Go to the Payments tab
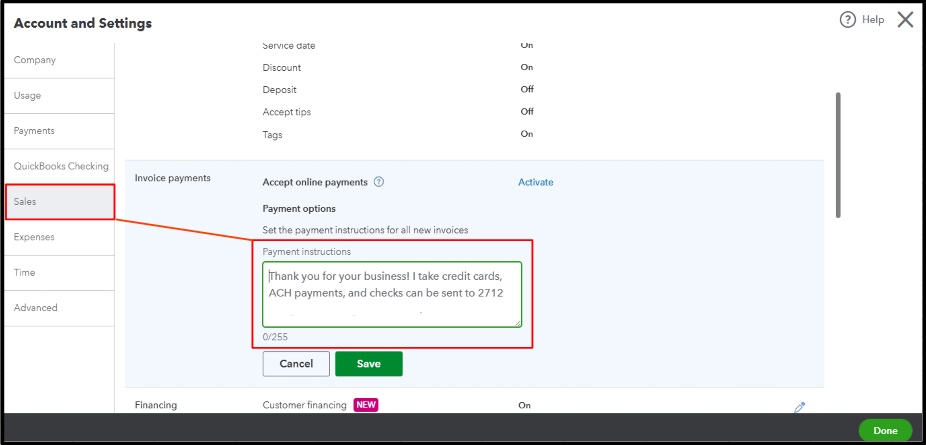This screenshot has height=445, width=926. click(34, 131)
